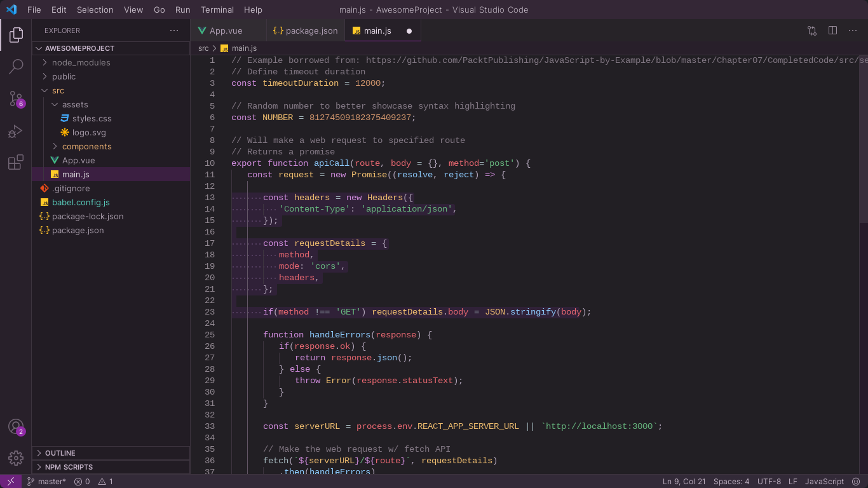Viewport: 868px width, 488px height.
Task: Switch to the package.json tab
Action: [x=306, y=30]
